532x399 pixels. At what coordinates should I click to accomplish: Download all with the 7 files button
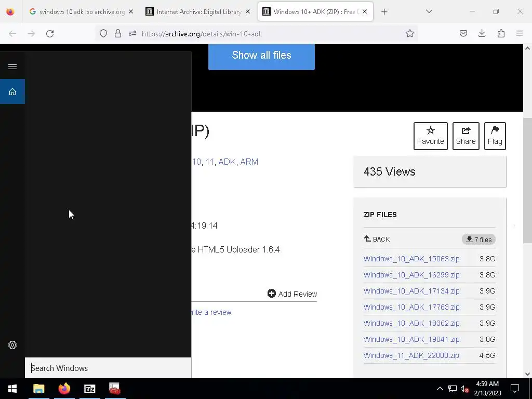click(x=478, y=240)
